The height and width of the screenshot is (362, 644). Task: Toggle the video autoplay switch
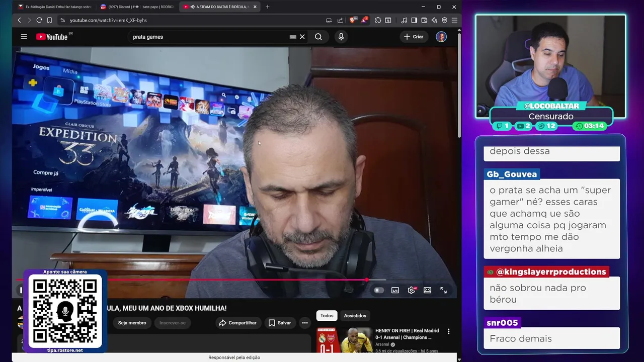[x=378, y=290]
